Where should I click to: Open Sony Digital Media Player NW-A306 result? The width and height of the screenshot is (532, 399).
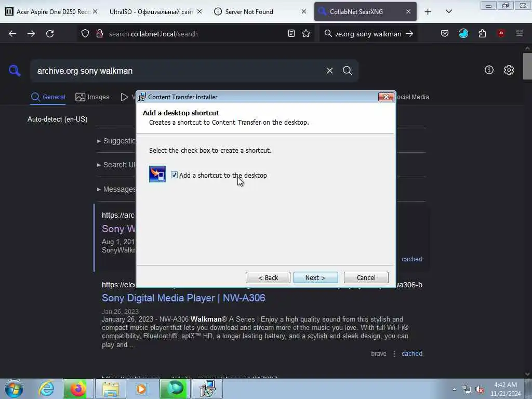183,298
